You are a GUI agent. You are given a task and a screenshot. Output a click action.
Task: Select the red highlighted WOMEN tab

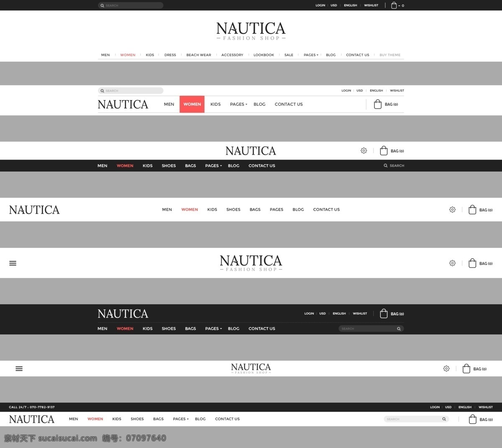pos(192,104)
